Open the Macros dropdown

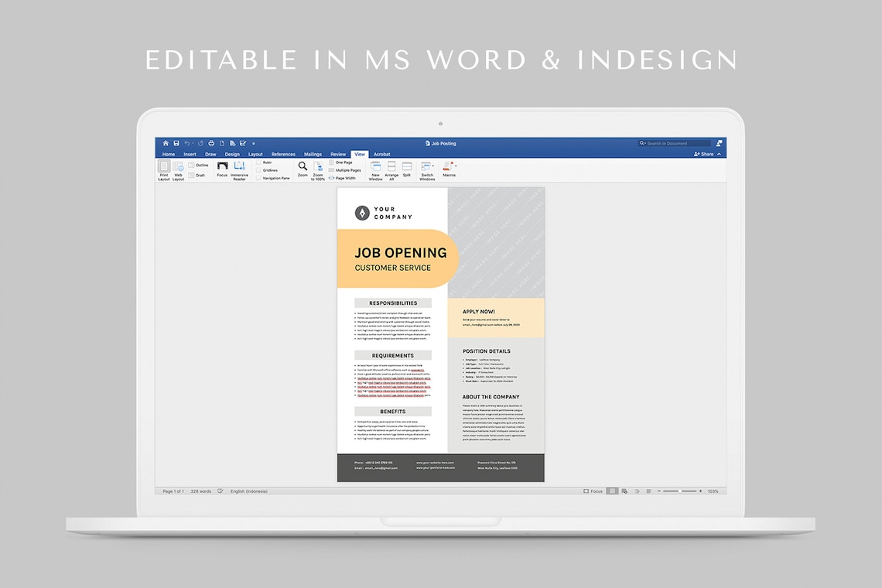pyautogui.click(x=450, y=170)
